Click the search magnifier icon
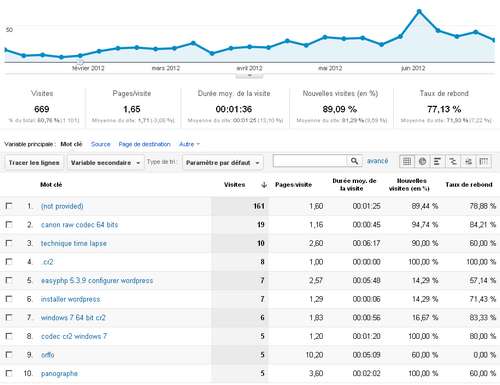The width and height of the screenshot is (500, 385). [354, 161]
